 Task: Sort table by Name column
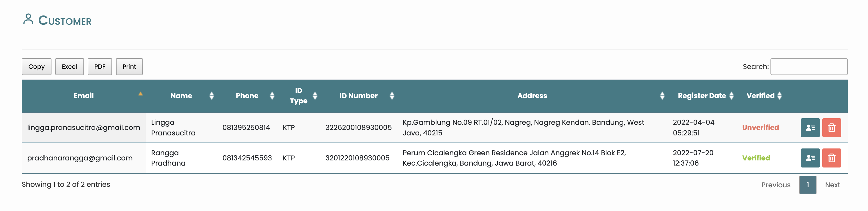click(211, 96)
